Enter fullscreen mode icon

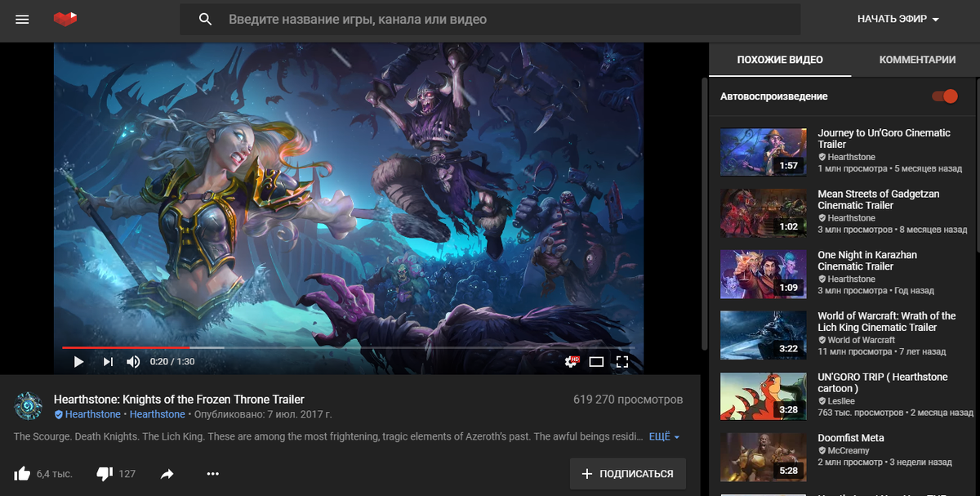622,361
